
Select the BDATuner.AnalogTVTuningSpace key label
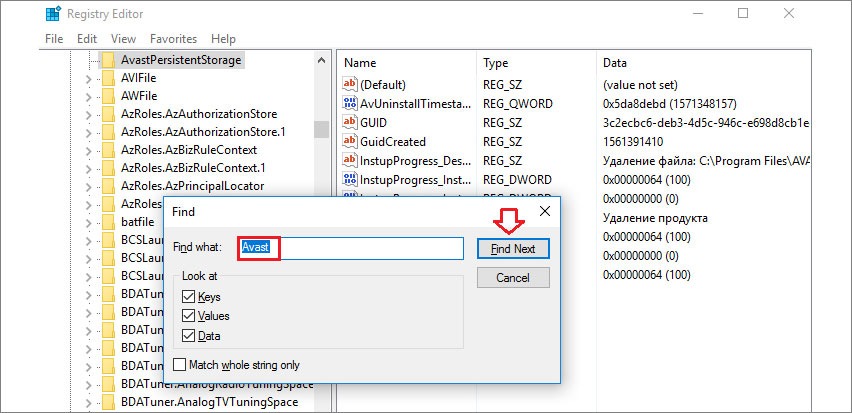click(210, 402)
